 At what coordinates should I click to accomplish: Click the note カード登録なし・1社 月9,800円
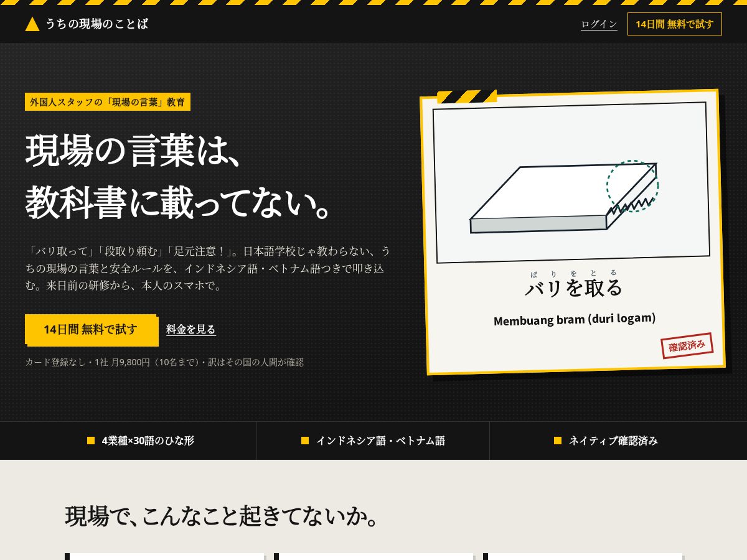164,362
